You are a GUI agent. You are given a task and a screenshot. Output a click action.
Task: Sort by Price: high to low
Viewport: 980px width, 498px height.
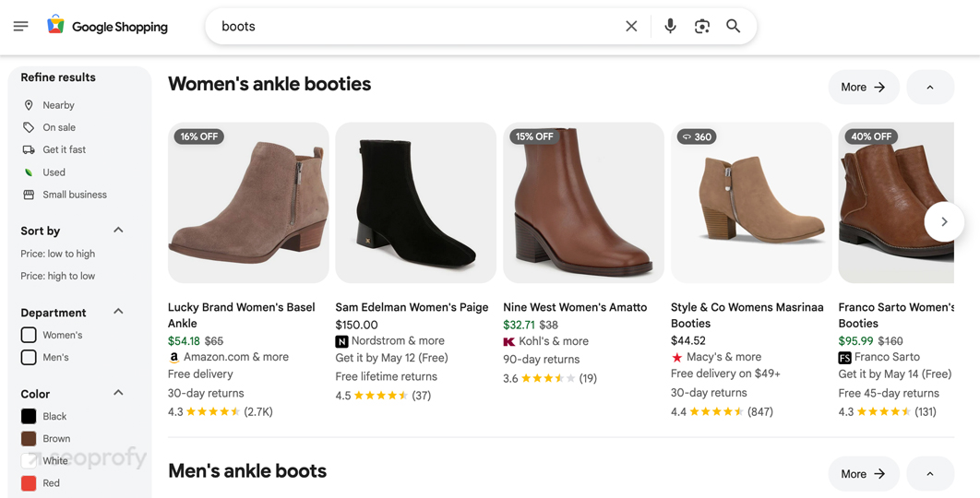pyautogui.click(x=58, y=276)
